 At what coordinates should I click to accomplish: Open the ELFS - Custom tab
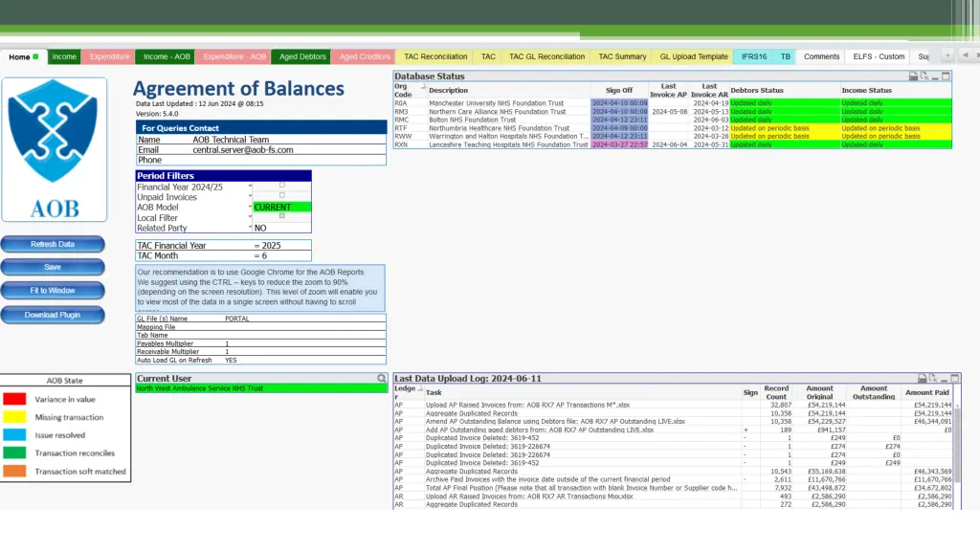879,56
